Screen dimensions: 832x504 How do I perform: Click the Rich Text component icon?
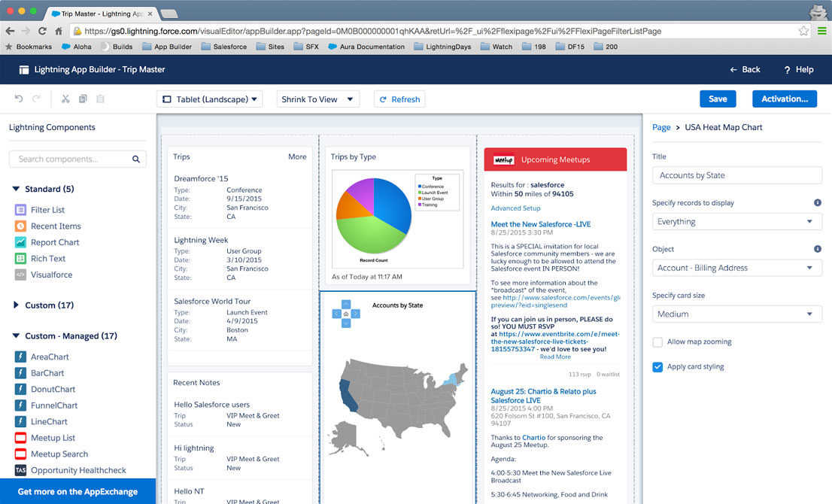click(20, 258)
